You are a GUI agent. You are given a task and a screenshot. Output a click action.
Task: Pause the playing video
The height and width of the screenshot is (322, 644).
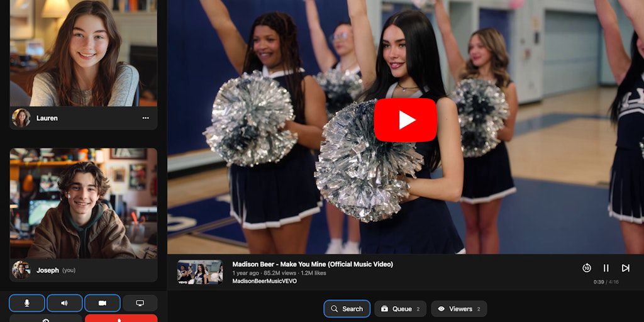(x=606, y=268)
